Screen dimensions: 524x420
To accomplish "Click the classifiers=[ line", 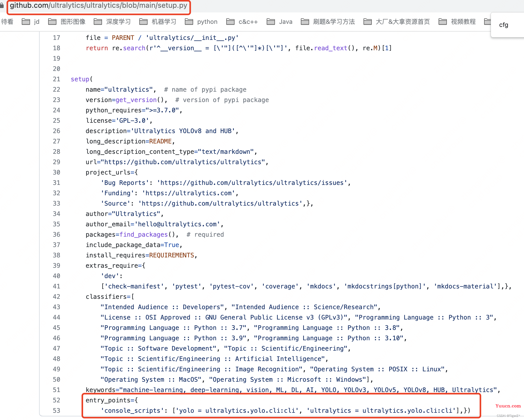I will (x=110, y=297).
